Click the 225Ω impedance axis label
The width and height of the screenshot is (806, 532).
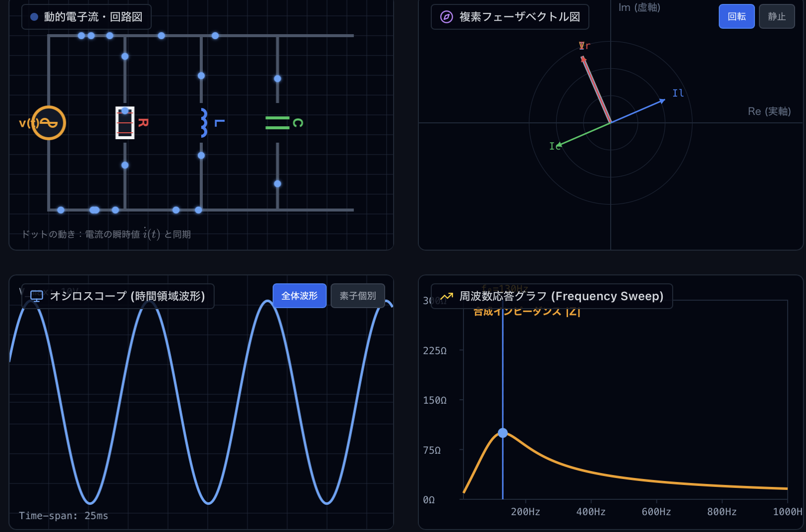coord(435,351)
